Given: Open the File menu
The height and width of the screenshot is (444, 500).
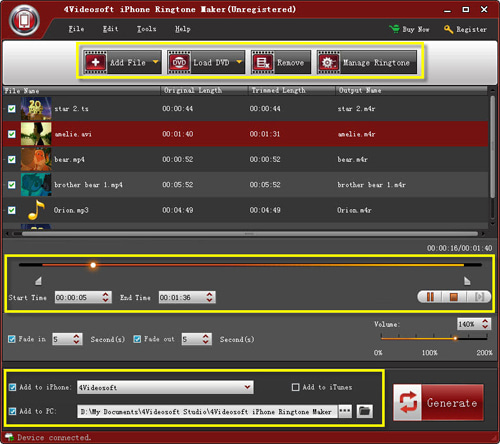Looking at the screenshot, I should pyautogui.click(x=76, y=29).
